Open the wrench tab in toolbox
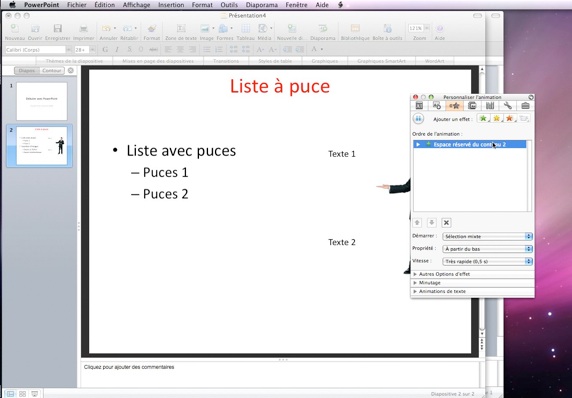The image size is (572, 398). click(x=507, y=106)
